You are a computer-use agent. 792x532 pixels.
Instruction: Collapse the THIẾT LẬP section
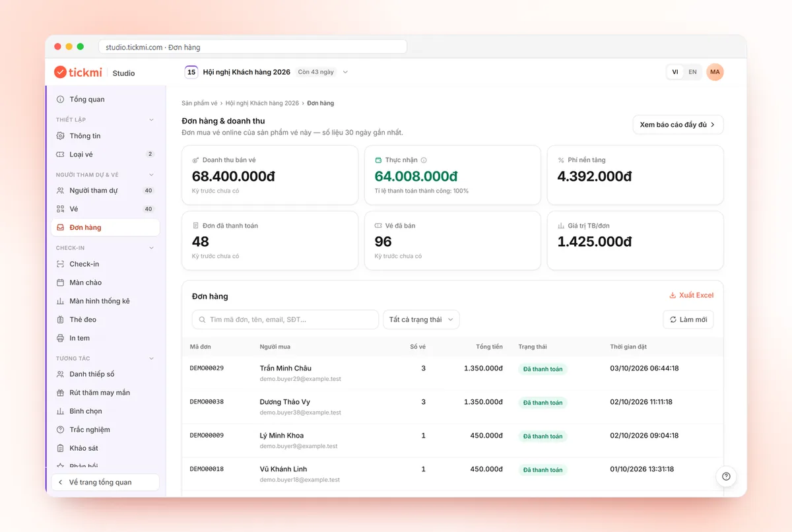pos(151,119)
